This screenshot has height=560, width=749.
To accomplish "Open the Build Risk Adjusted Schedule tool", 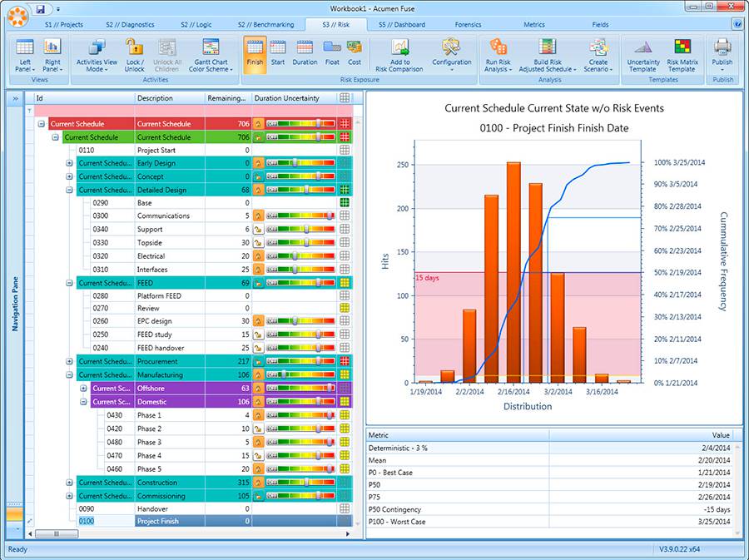I will point(548,55).
